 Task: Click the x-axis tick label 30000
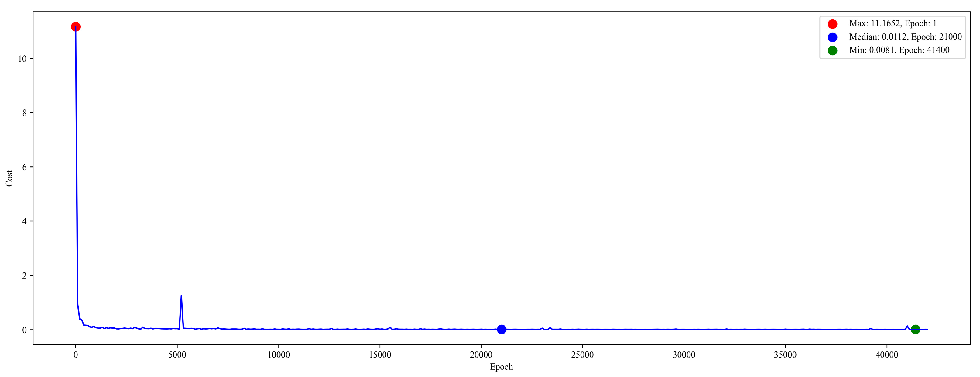click(x=684, y=355)
